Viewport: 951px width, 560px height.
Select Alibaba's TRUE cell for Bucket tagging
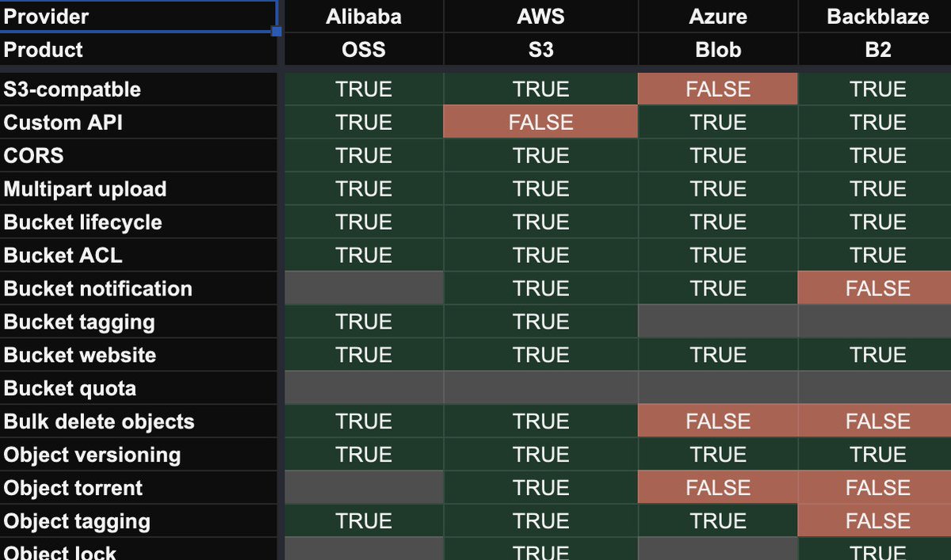pos(364,322)
